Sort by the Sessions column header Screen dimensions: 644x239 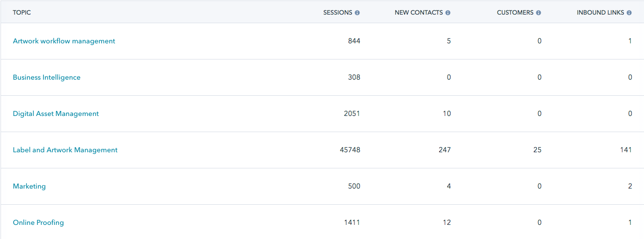coord(337,13)
